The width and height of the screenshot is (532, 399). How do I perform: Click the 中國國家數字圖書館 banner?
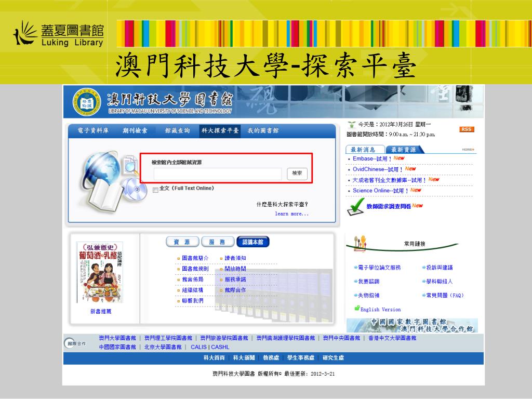coord(412,325)
